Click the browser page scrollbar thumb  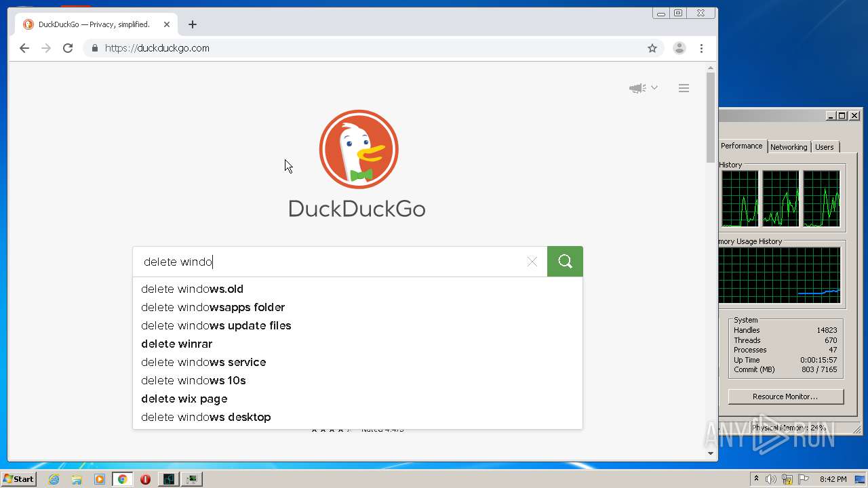[x=711, y=118]
